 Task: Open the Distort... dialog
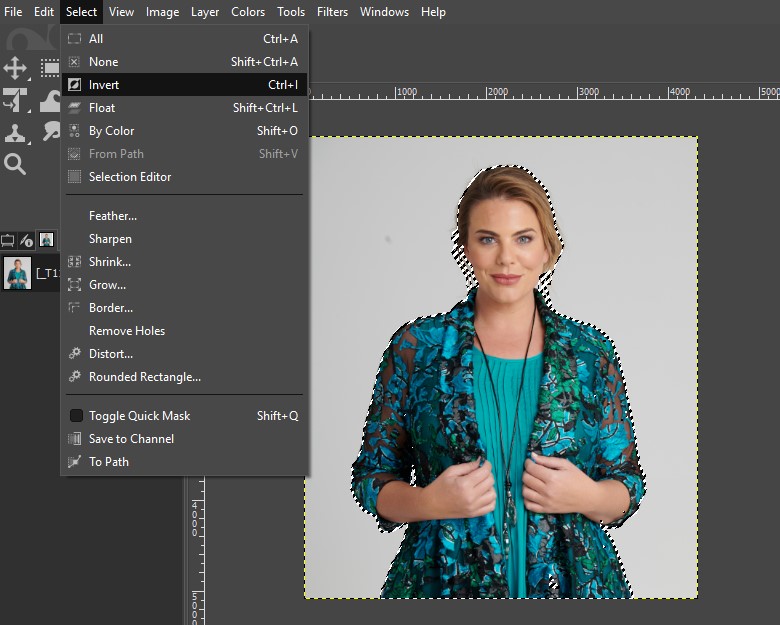tap(185, 354)
